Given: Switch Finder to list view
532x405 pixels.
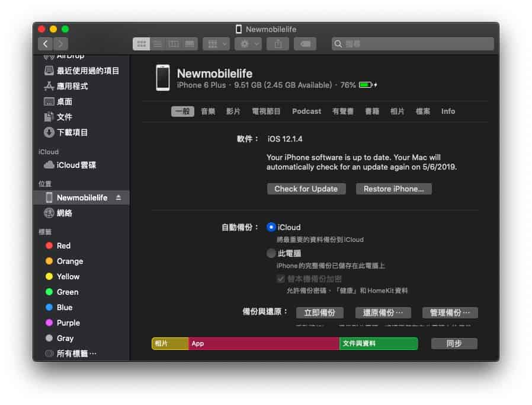Looking at the screenshot, I should tap(157, 44).
